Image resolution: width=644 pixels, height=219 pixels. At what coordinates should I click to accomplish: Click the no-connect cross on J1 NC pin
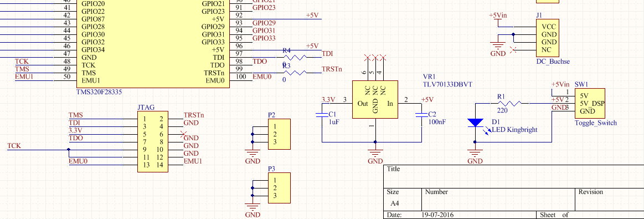[513, 50]
